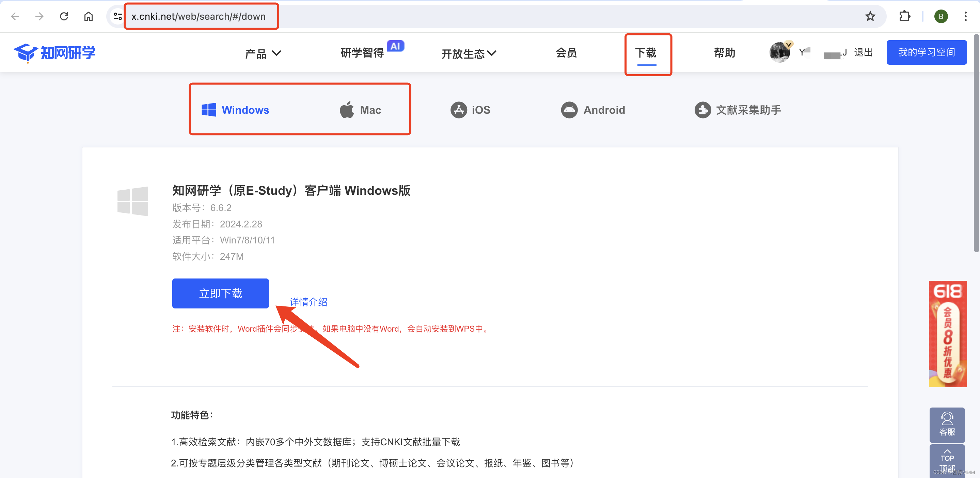Expand the 开放生态 dropdown menu
The width and height of the screenshot is (980, 478).
coord(468,53)
